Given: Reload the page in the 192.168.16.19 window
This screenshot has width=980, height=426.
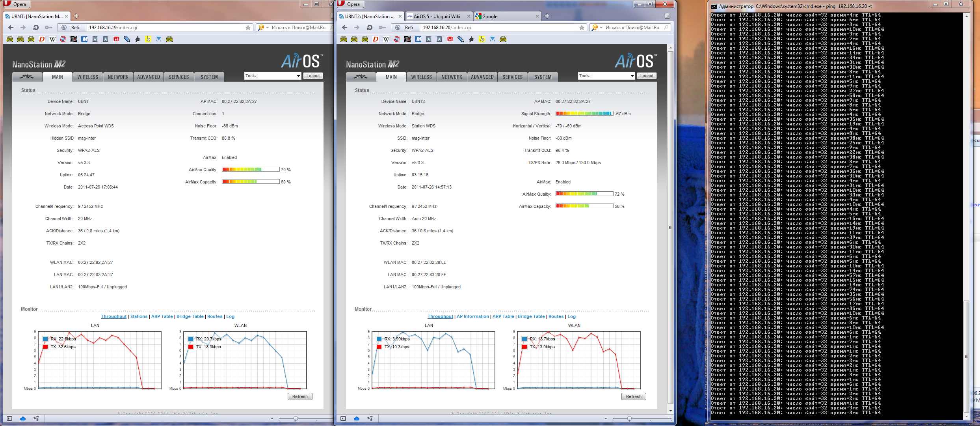Looking at the screenshot, I should click(36, 28).
